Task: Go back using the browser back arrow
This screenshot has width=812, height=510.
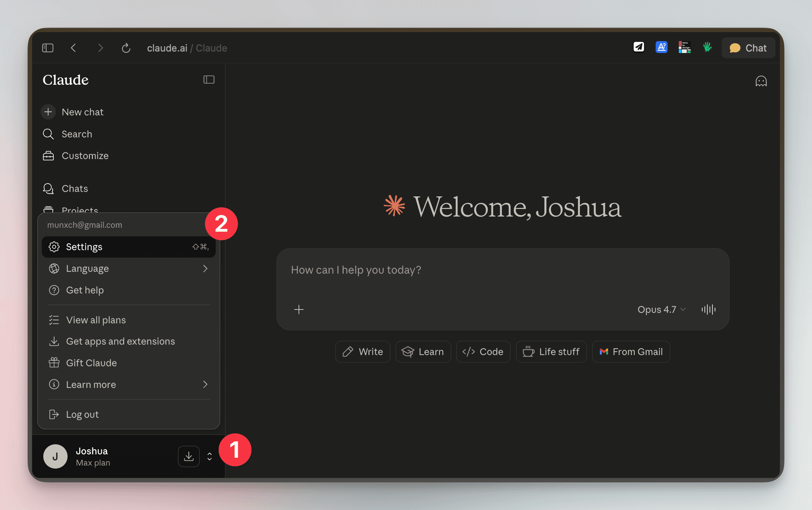Action: pyautogui.click(x=74, y=48)
